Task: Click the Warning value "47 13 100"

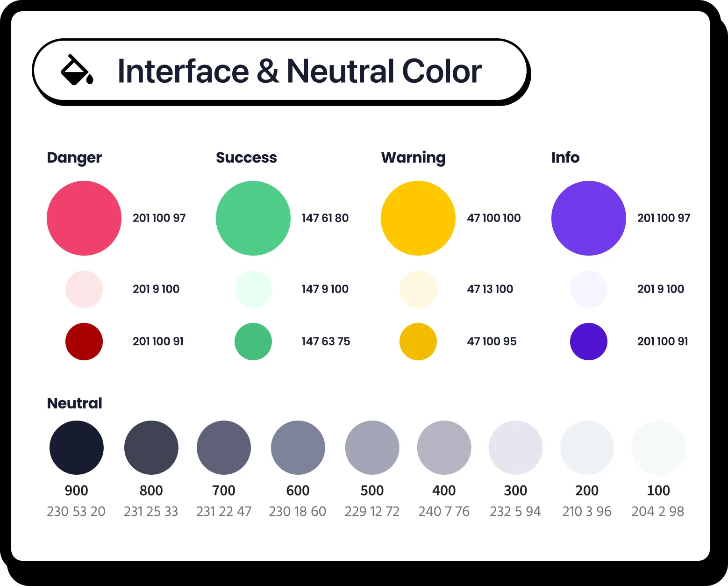Action: pos(490,289)
